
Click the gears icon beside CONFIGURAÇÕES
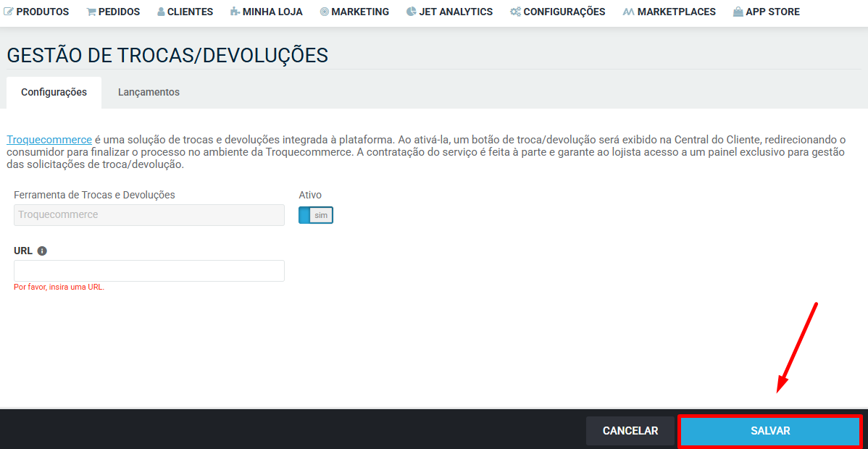[515, 12]
